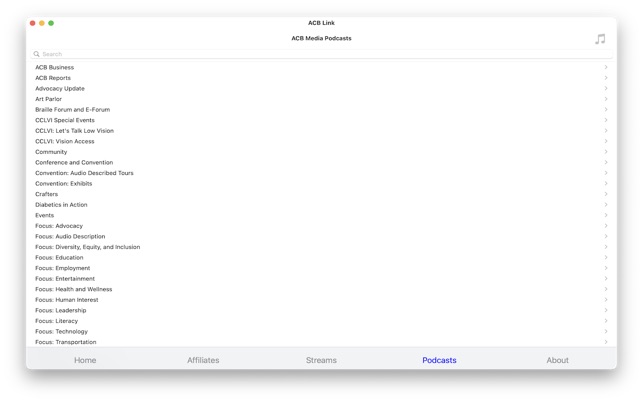
Task: Open Diabetics in Action podcast
Action: (322, 205)
